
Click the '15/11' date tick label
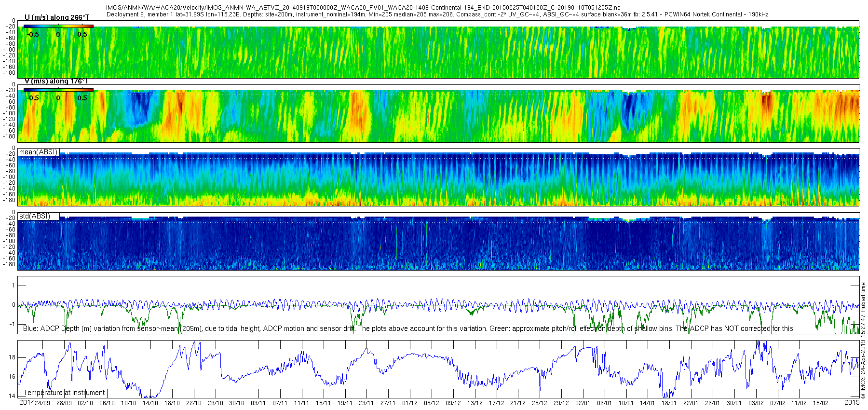pos(324,403)
